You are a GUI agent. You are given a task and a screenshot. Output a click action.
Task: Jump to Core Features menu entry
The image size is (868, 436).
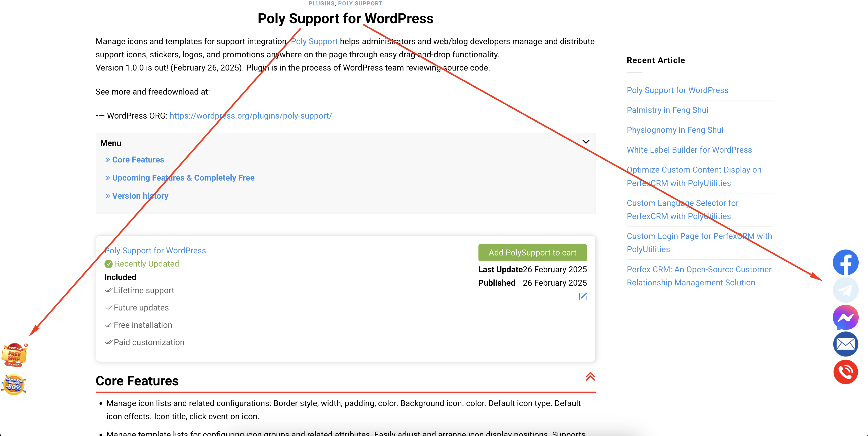coord(138,160)
